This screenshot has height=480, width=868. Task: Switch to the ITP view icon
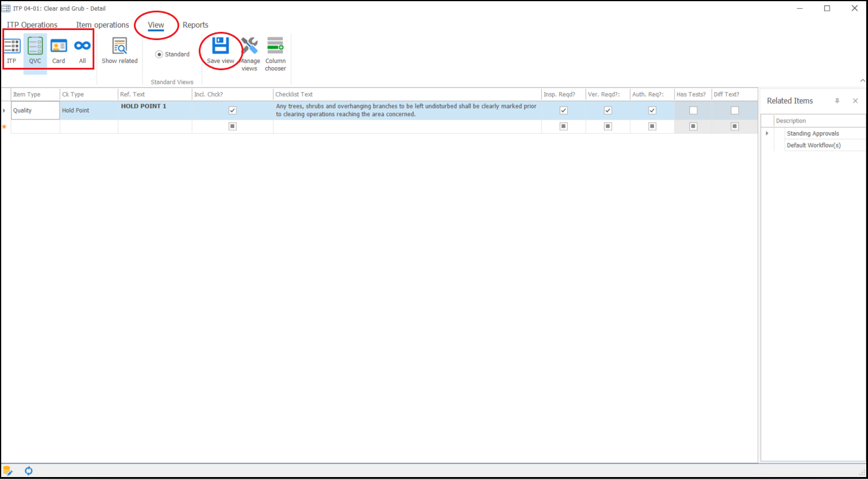click(x=12, y=46)
